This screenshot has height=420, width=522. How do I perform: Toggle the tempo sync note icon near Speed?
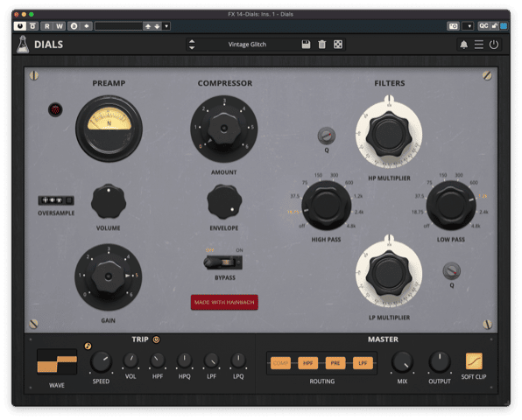(88, 346)
